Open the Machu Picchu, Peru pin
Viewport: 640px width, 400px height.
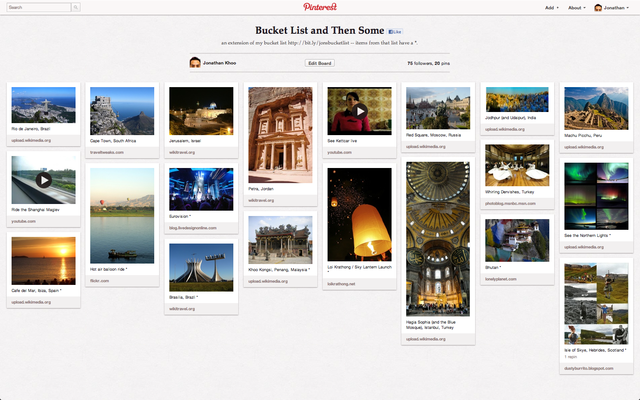click(x=596, y=109)
